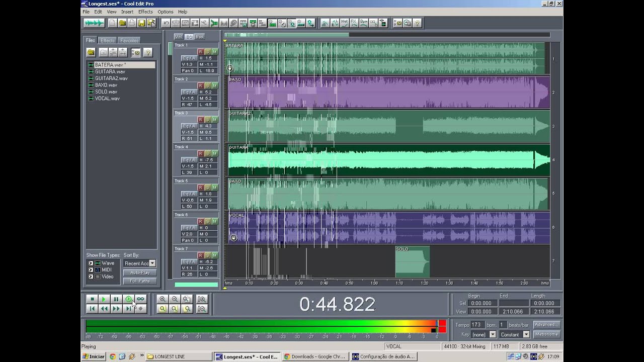Click the Loop play infinity icon
The image size is (644, 362).
coord(140,299)
